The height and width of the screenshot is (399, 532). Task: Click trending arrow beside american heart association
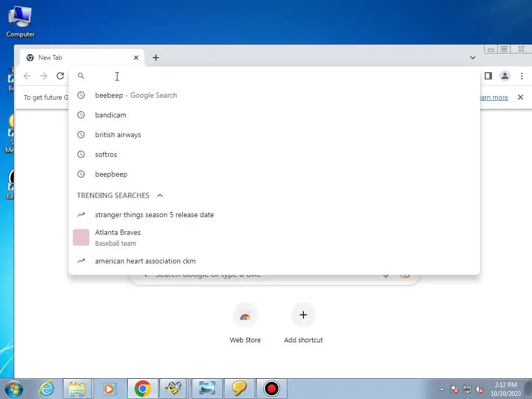coord(81,261)
